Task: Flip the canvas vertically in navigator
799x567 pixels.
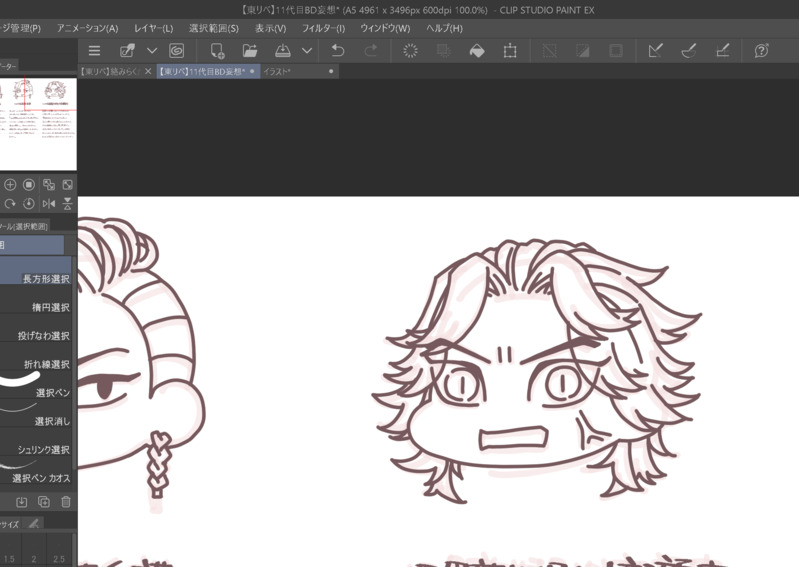Action: tap(67, 204)
